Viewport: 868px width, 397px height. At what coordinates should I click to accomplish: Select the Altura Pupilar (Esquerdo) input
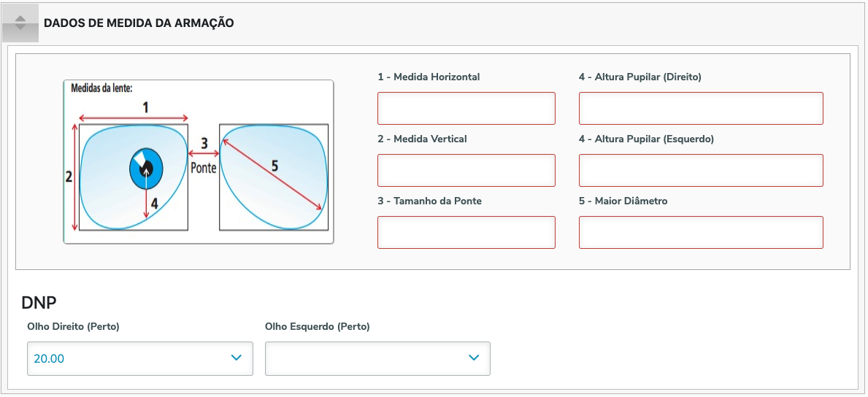pos(700,170)
